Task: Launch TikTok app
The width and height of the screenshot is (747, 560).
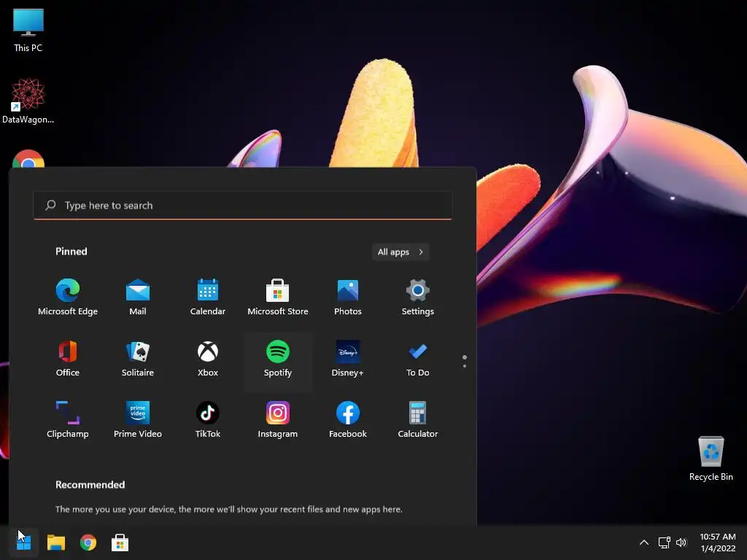Action: pyautogui.click(x=208, y=420)
